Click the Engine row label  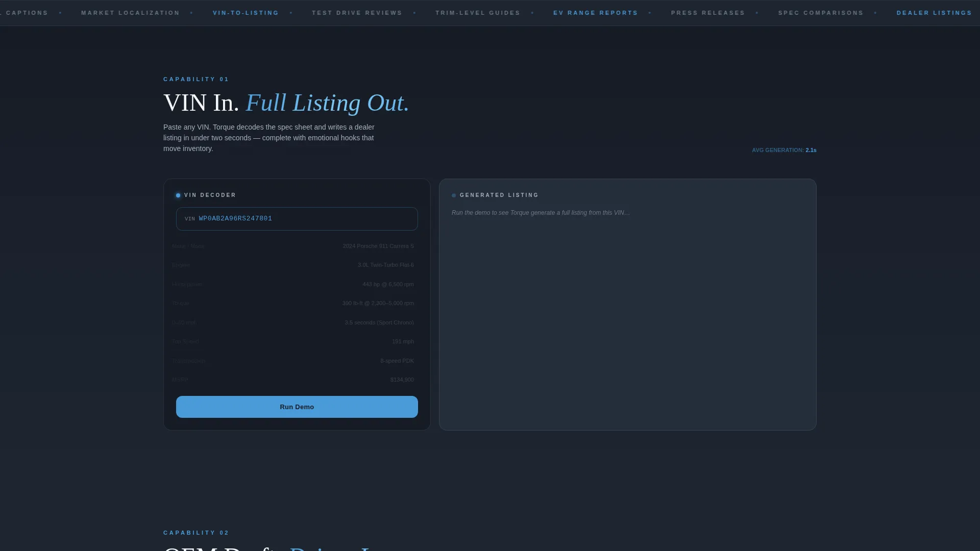(181, 265)
